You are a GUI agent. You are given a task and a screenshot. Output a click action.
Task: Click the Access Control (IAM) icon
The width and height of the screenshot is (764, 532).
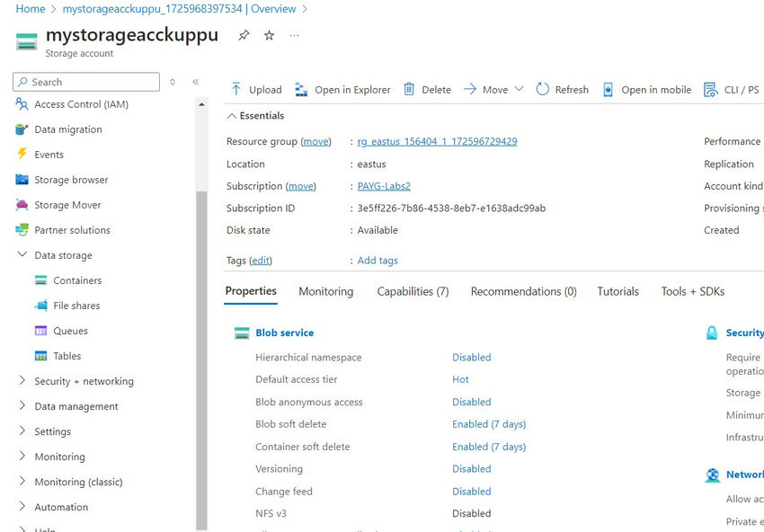[22, 103]
